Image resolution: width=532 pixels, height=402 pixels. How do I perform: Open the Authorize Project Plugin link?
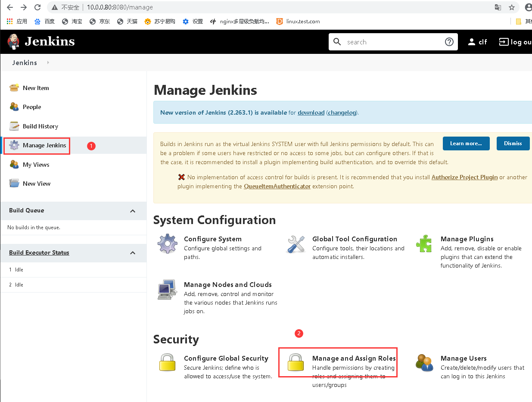(x=464, y=177)
